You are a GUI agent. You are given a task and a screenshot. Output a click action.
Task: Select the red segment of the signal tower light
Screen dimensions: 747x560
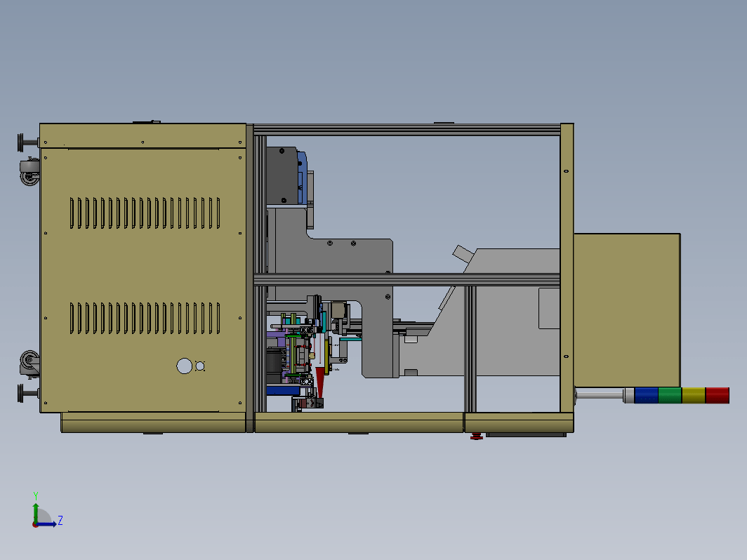tap(717, 395)
